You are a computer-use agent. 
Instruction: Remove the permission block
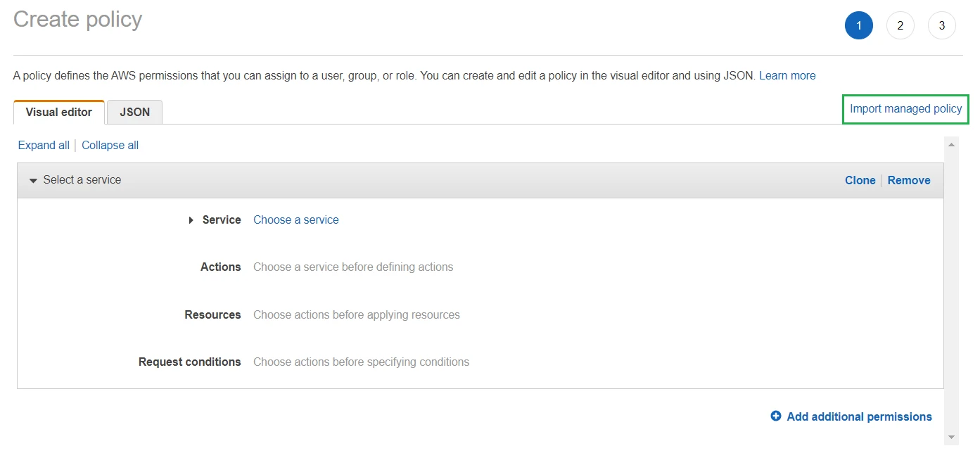tap(908, 181)
